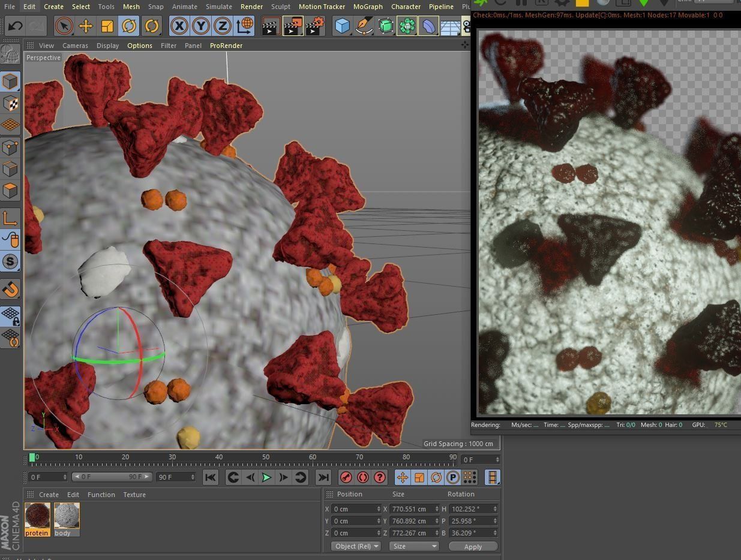741x560 pixels.
Task: Click the viewport pan and zoom navigation icon
Action: point(465,45)
